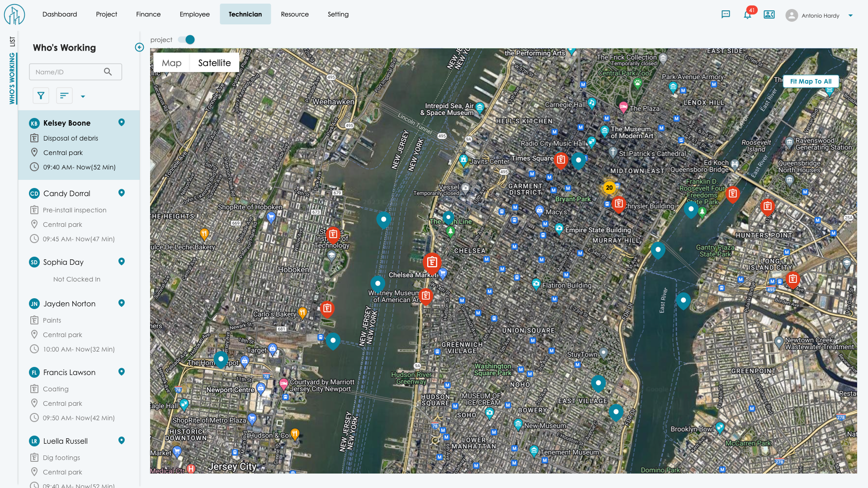The image size is (868, 488).
Task: Select Candy Dorral in the technician list
Action: (67, 193)
